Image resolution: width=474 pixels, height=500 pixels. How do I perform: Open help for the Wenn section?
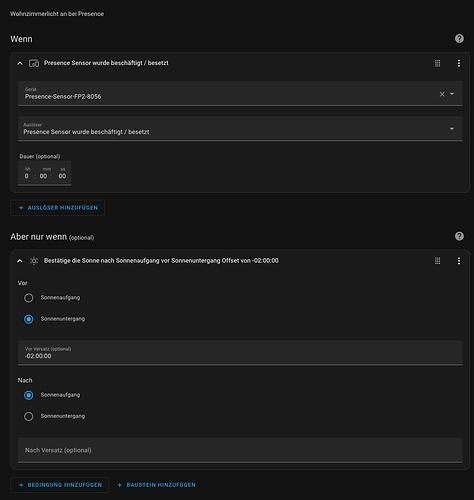[459, 39]
